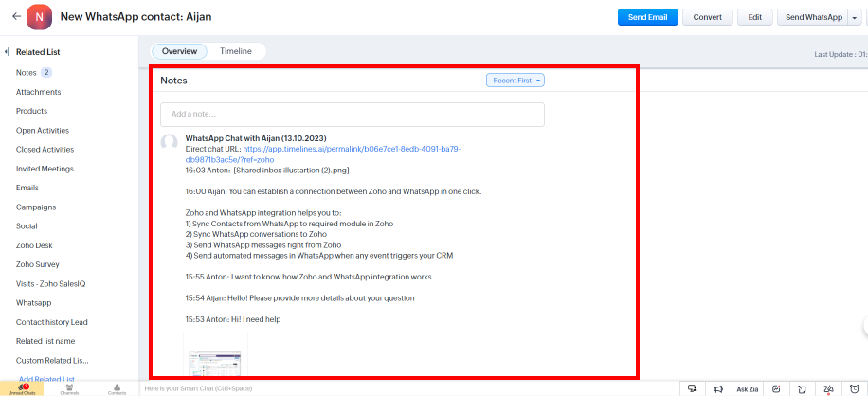Open the calendar smiley icon in bottom bar
Screen dimensions: 868x396
776,388
